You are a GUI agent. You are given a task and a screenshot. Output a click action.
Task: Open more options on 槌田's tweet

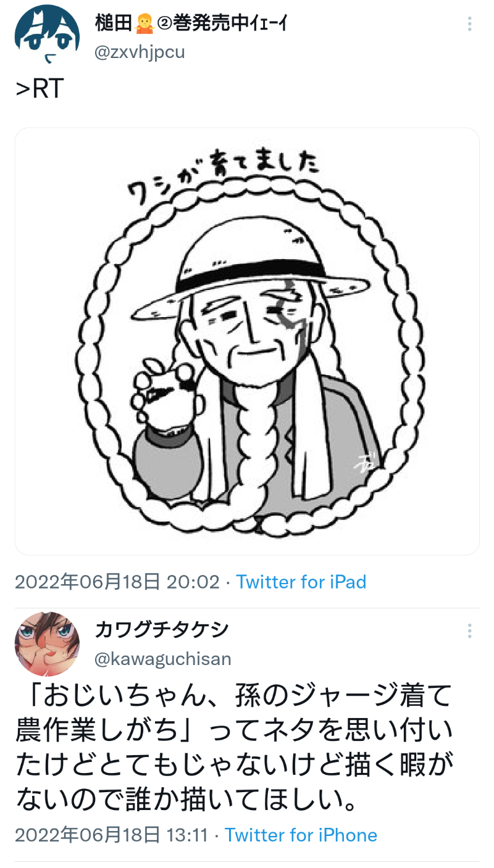(x=469, y=24)
